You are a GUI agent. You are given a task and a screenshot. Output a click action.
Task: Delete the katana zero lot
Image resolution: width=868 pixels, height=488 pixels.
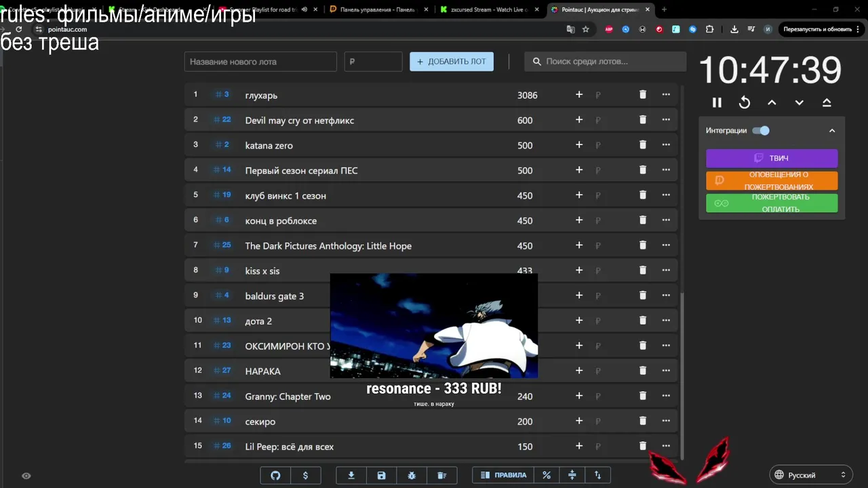(643, 145)
